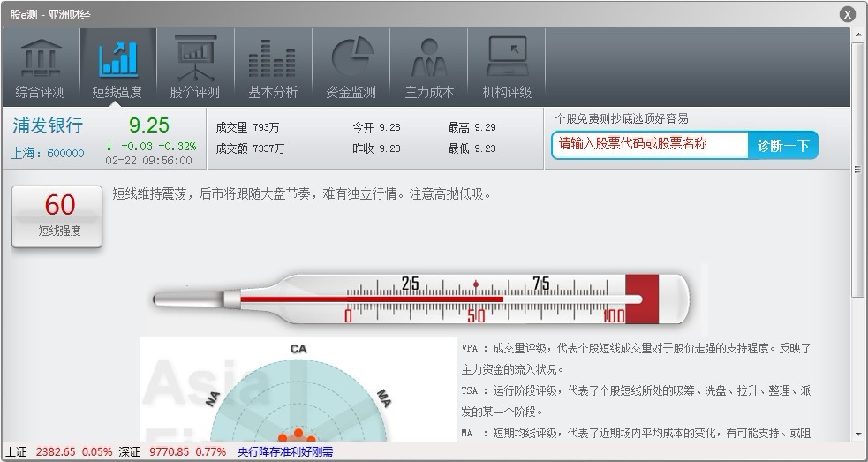Open the 股价评测 presentation board icon
The image size is (868, 462).
pyautogui.click(x=195, y=58)
